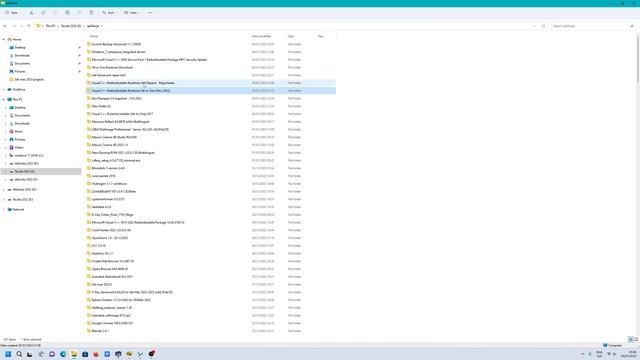The width and height of the screenshot is (640, 360).
Task: Expand the Network node in sidebar
Action: 4,209
